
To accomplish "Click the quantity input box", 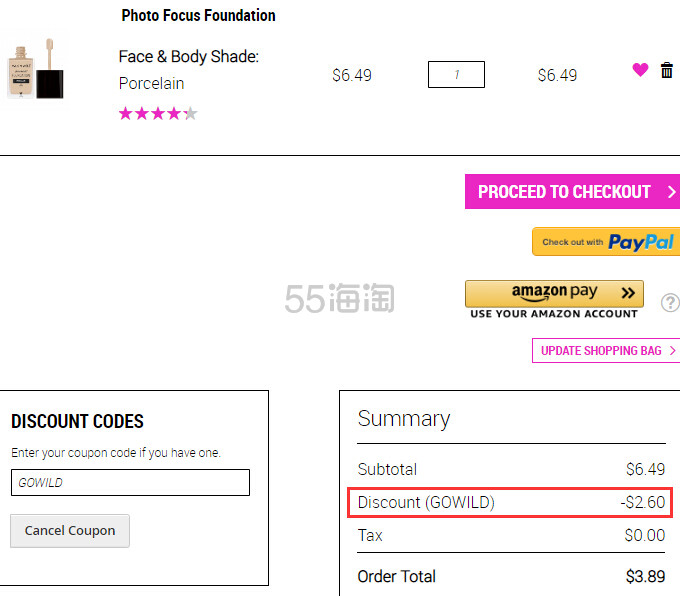I will coord(456,75).
